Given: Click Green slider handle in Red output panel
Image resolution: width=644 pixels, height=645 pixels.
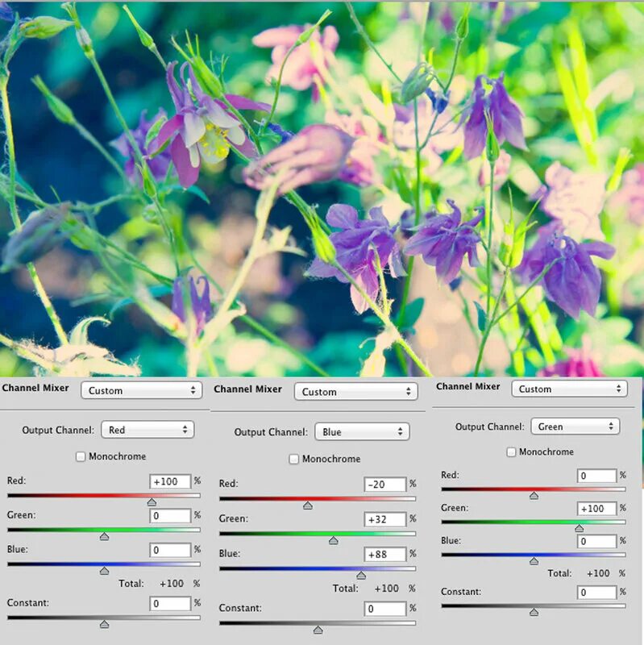Looking at the screenshot, I should [x=105, y=537].
